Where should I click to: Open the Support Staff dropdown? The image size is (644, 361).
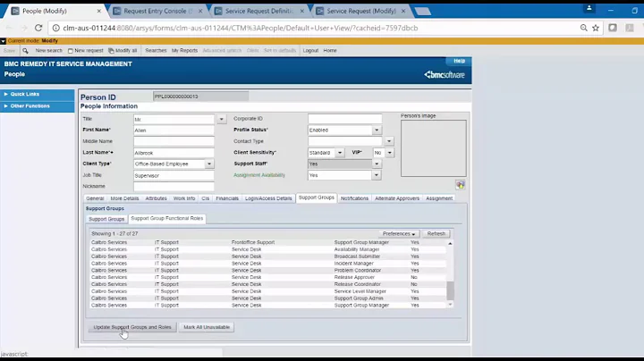(377, 164)
